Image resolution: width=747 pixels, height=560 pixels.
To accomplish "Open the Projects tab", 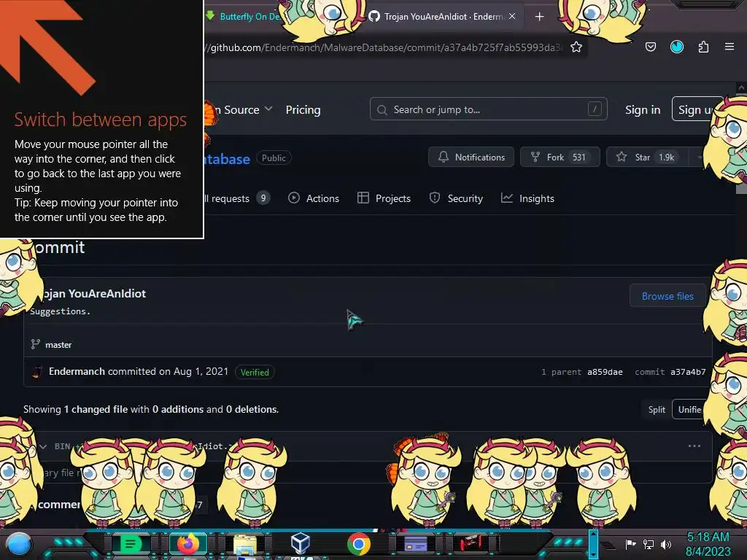I will coord(384,198).
